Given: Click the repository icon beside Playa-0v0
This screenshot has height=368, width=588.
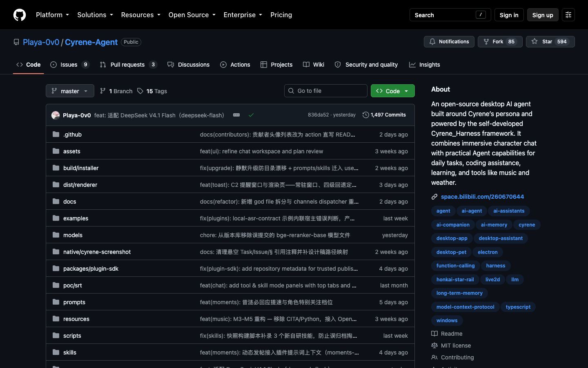Looking at the screenshot, I should pyautogui.click(x=16, y=42).
